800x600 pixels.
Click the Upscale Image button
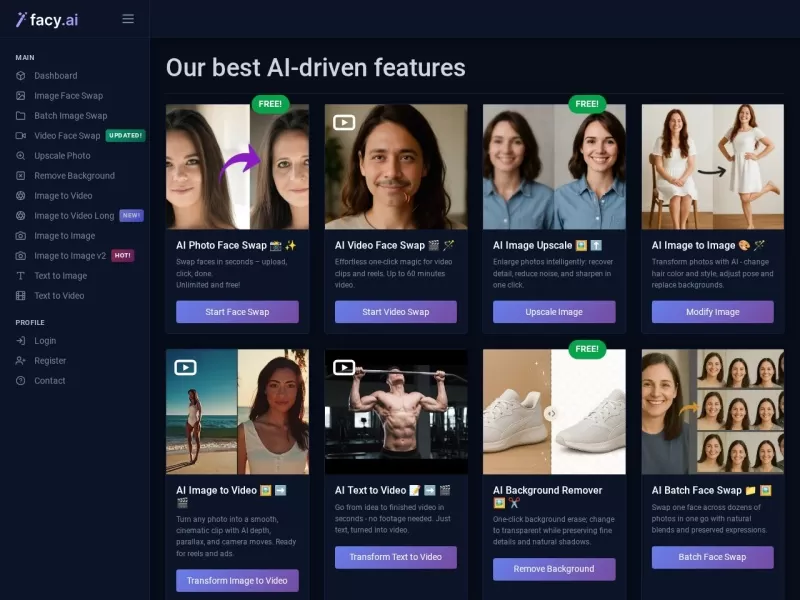(x=554, y=312)
